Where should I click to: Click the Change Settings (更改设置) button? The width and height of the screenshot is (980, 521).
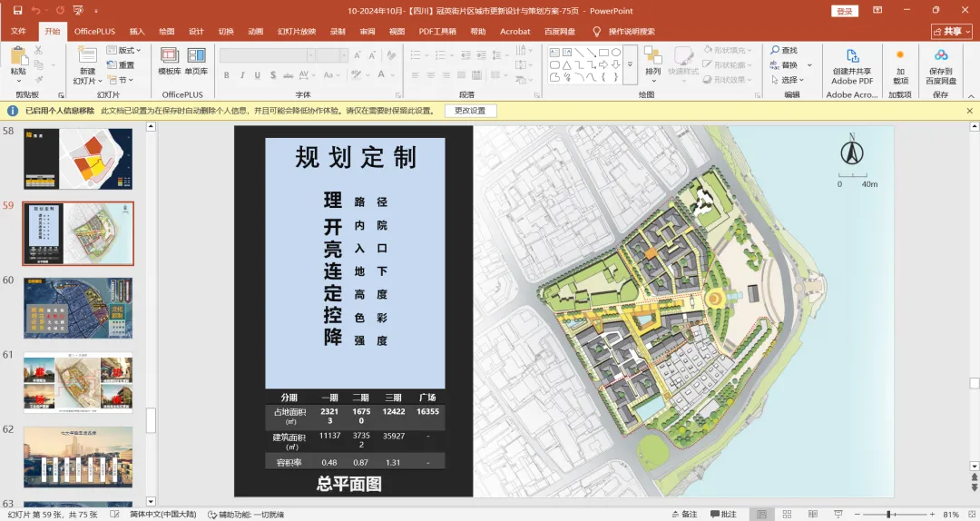(471, 111)
